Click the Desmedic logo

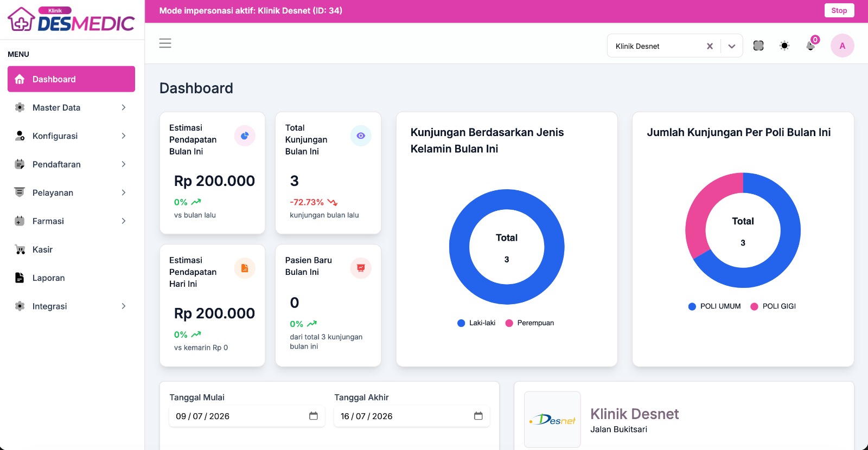pyautogui.click(x=71, y=20)
